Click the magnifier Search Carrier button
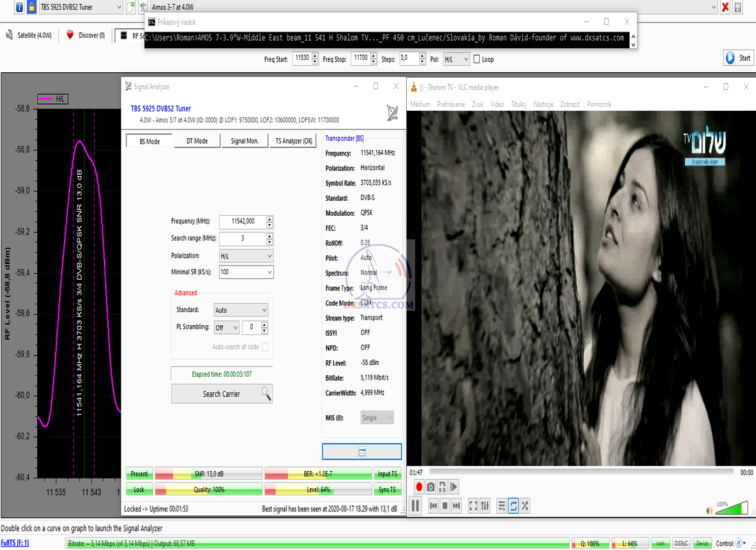 tap(221, 394)
